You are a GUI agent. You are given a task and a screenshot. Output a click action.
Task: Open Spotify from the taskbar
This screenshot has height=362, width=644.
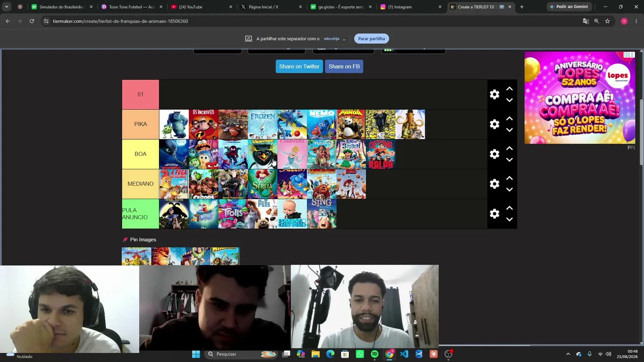tap(374, 354)
